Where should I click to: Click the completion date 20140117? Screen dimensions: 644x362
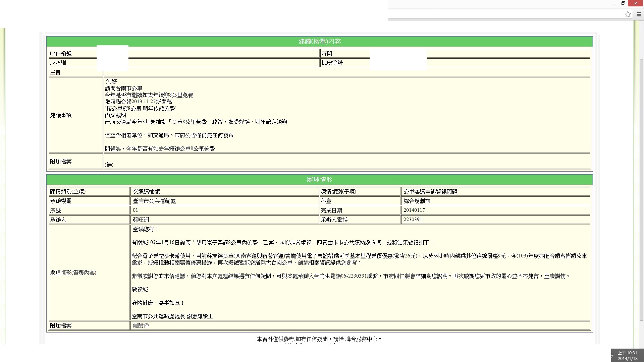click(414, 210)
